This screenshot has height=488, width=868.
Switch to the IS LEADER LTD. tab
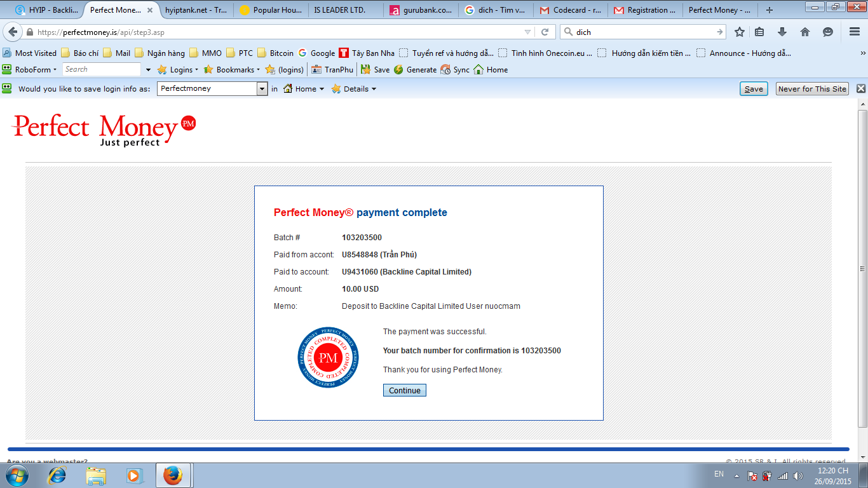(x=345, y=10)
